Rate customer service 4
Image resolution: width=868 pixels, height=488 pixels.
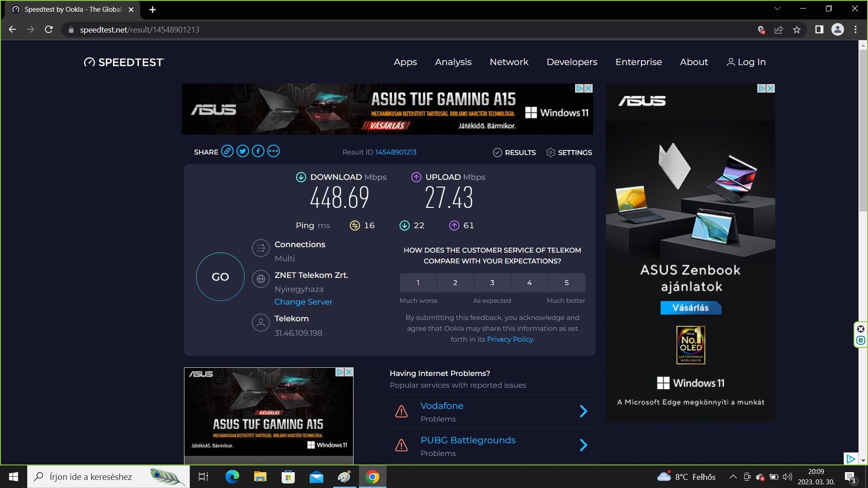(529, 283)
